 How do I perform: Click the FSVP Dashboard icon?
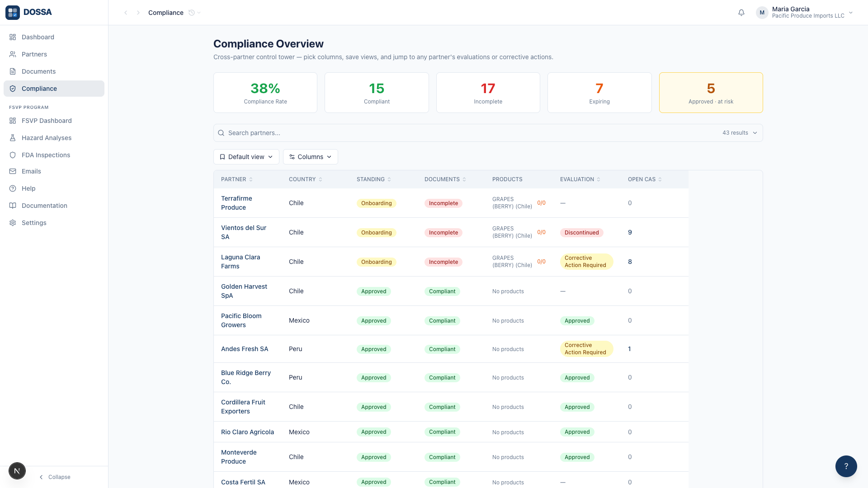(13, 121)
